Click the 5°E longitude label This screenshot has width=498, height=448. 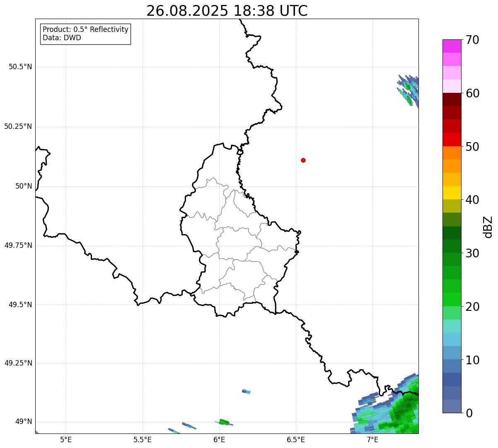click(x=66, y=439)
